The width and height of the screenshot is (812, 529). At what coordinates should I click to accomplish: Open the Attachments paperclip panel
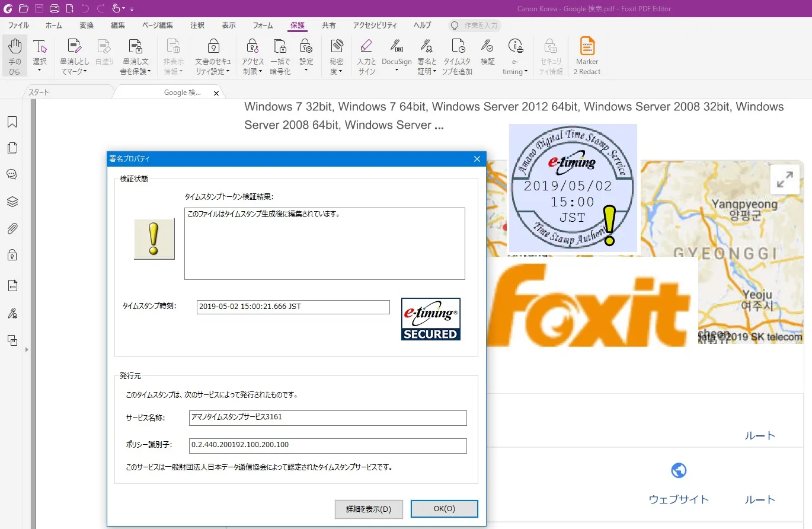coord(12,228)
